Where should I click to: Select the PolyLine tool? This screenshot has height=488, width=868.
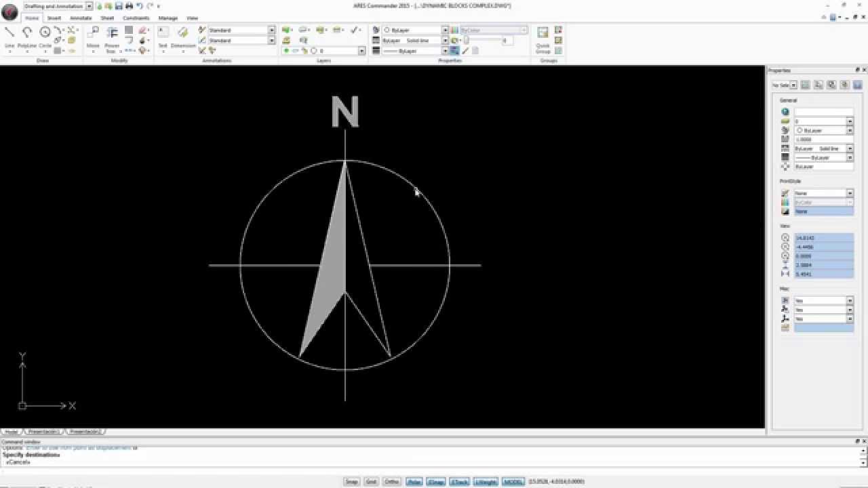tap(27, 33)
